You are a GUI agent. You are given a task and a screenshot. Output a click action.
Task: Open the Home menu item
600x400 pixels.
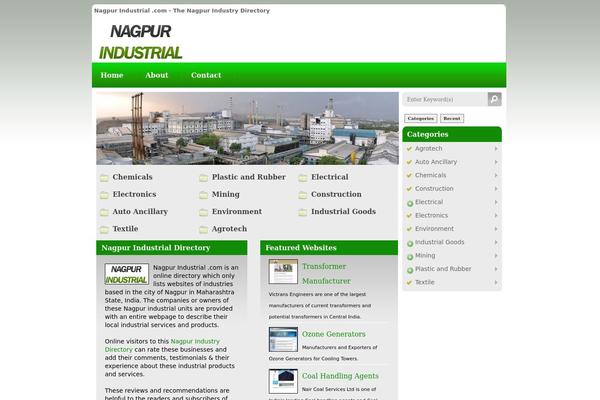point(112,75)
